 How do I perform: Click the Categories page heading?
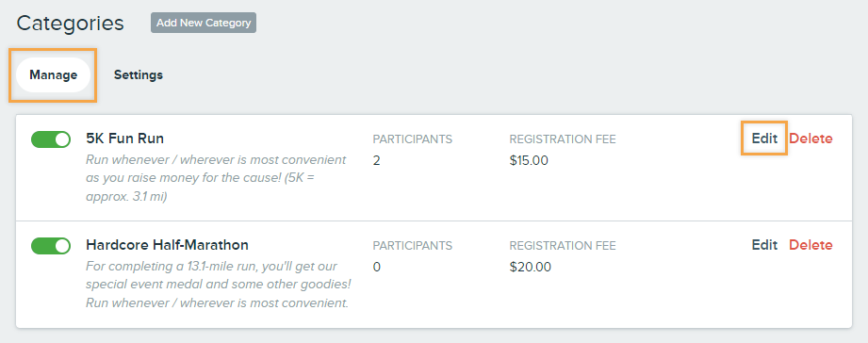(71, 24)
